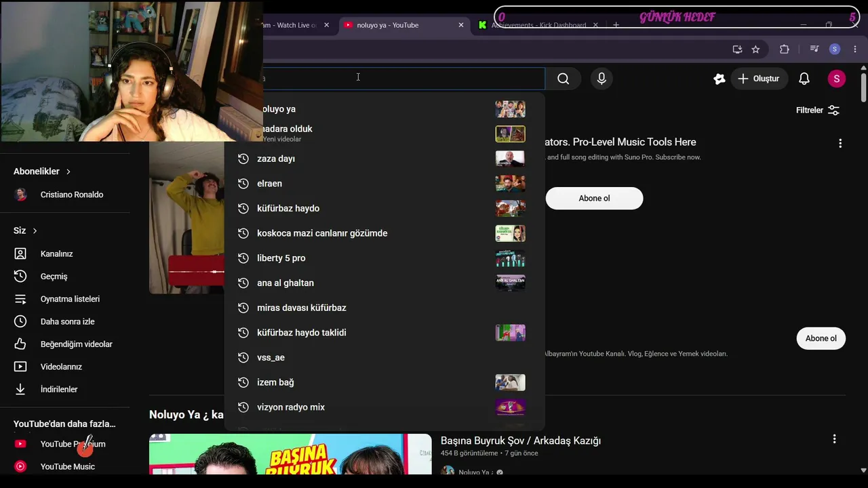Expand the Siz section
This screenshot has height=488, width=868.
pyautogui.click(x=26, y=230)
